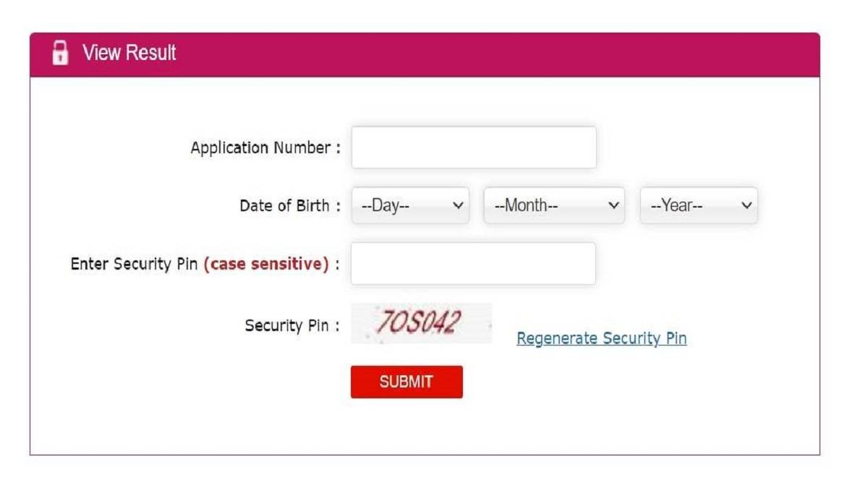Click the padlock icon in the header
This screenshot has width=868, height=488.
click(60, 53)
